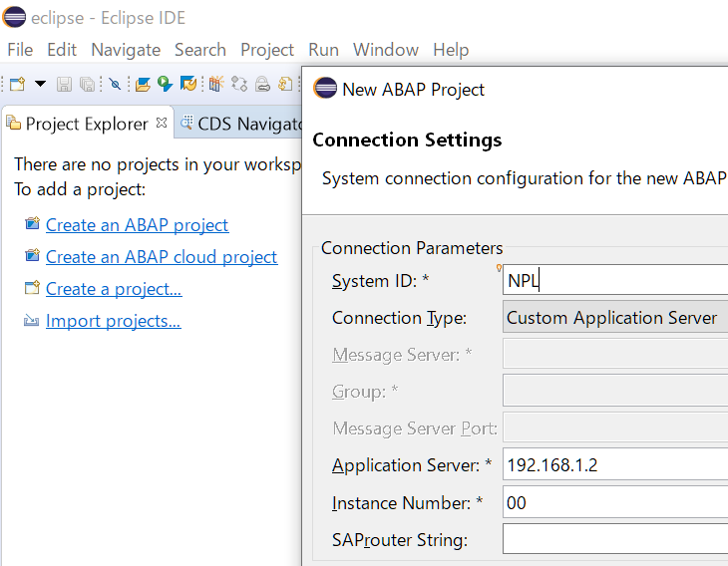Click the disabled Message Server Port field
The width and height of the screenshot is (728, 566).
point(615,427)
